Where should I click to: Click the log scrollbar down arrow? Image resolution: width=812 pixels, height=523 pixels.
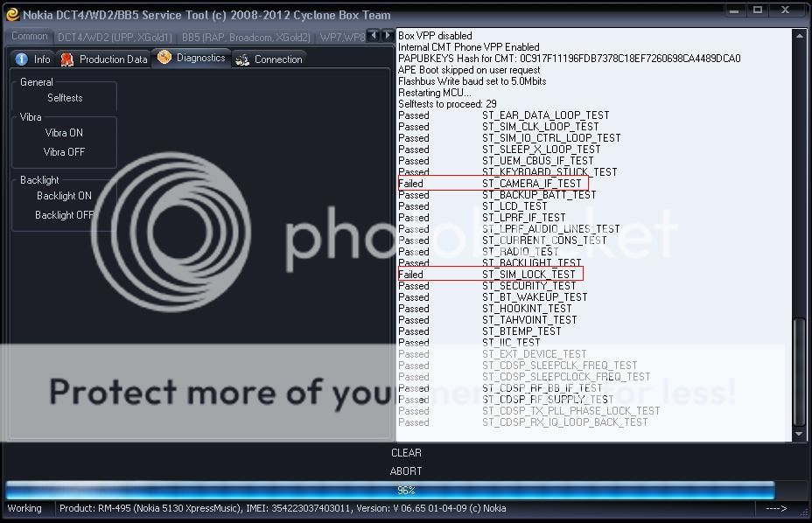pyautogui.click(x=800, y=434)
